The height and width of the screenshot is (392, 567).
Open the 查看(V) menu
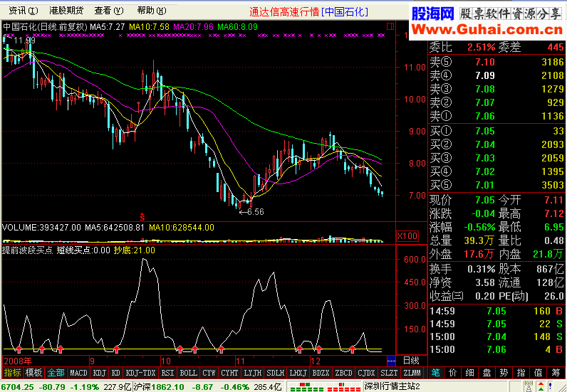109,11
